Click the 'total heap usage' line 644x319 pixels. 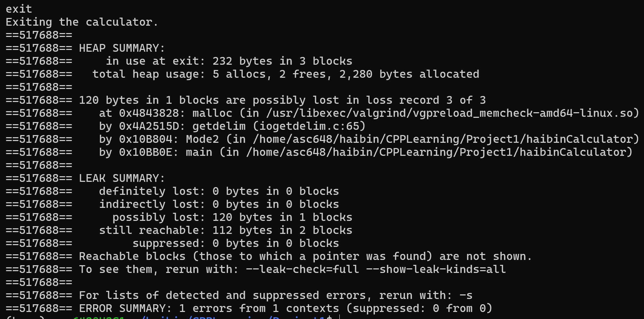pos(286,74)
